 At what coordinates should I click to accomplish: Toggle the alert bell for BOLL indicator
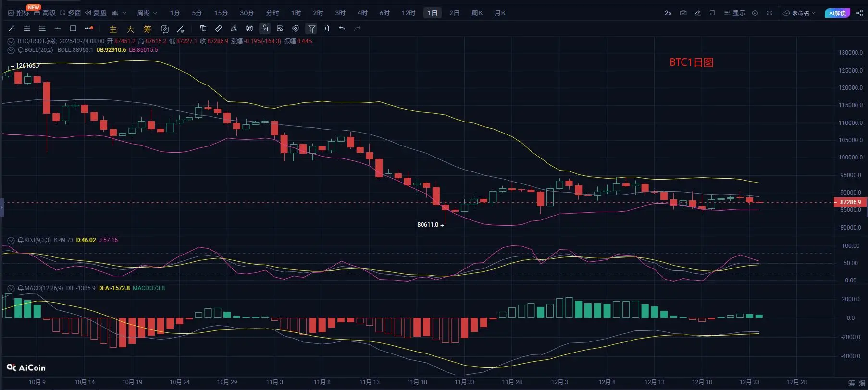coord(21,50)
